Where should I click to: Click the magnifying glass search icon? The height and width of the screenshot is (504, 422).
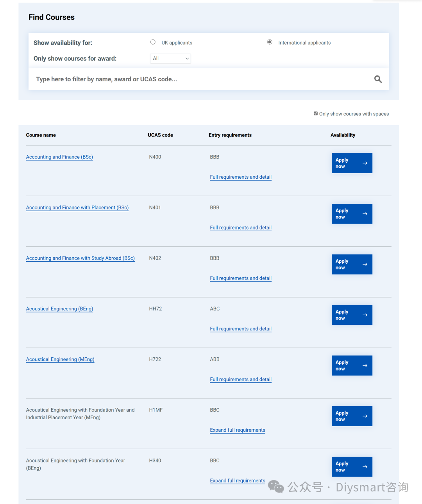(378, 79)
